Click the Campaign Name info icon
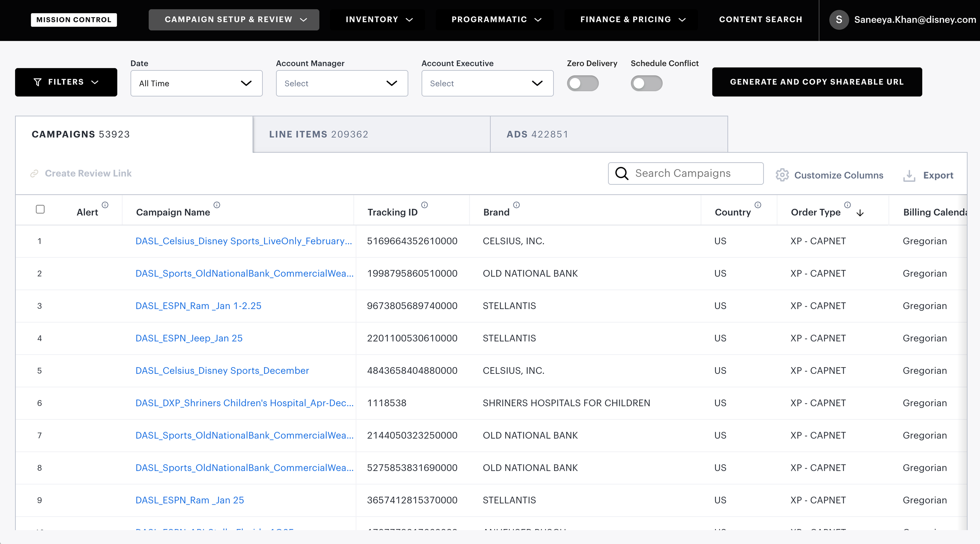This screenshot has width=980, height=544. [x=217, y=205]
